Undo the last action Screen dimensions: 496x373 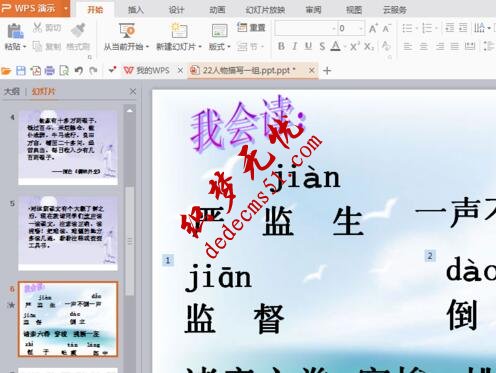[x=79, y=71]
